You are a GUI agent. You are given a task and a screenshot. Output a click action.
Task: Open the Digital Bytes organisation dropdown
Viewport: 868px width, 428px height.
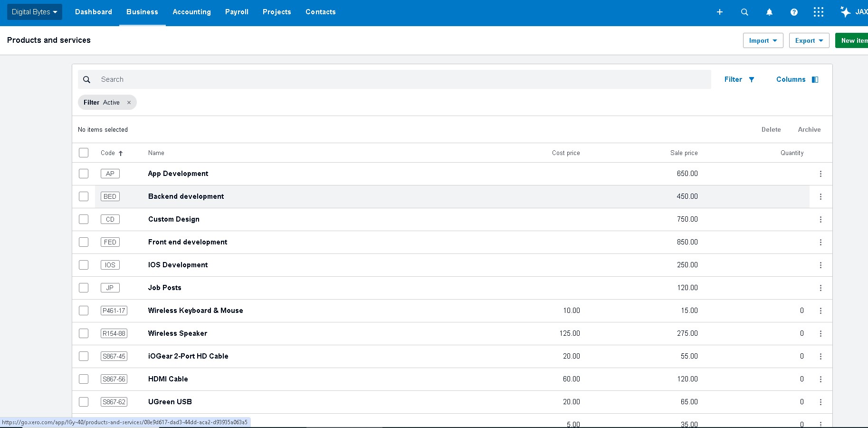[35, 12]
